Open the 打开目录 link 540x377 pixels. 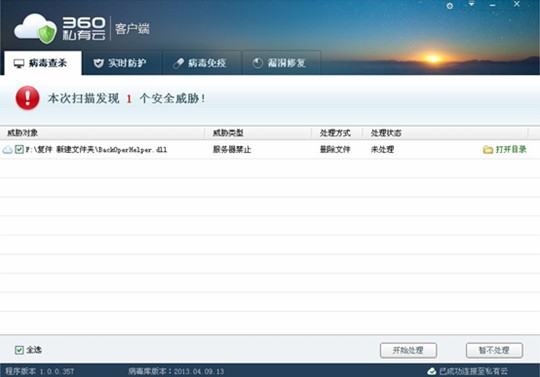click(511, 149)
